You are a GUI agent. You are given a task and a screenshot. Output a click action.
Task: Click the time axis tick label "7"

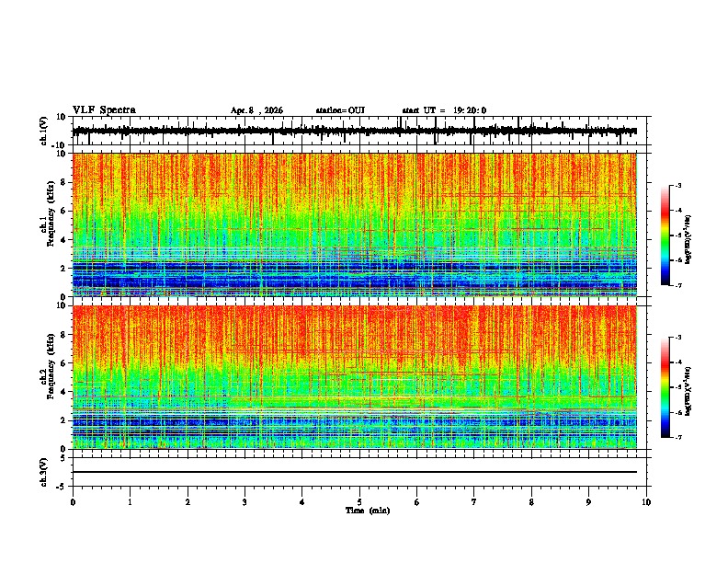pyautogui.click(x=474, y=502)
